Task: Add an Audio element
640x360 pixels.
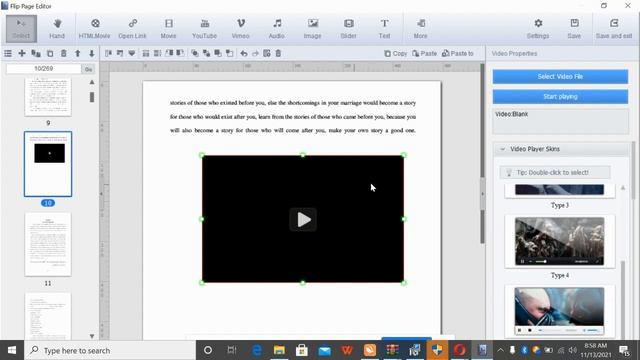Action: click(277, 29)
